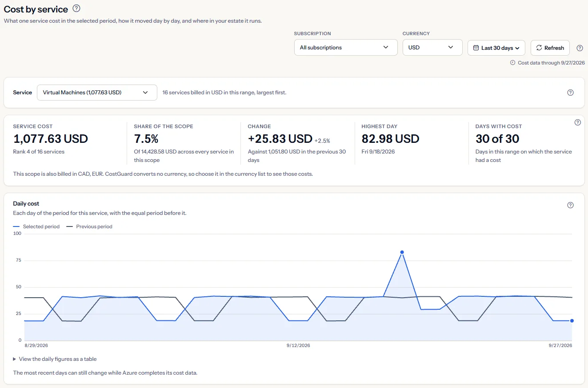Click the 82.98 USD highest day value
588x388 pixels.
click(x=390, y=139)
